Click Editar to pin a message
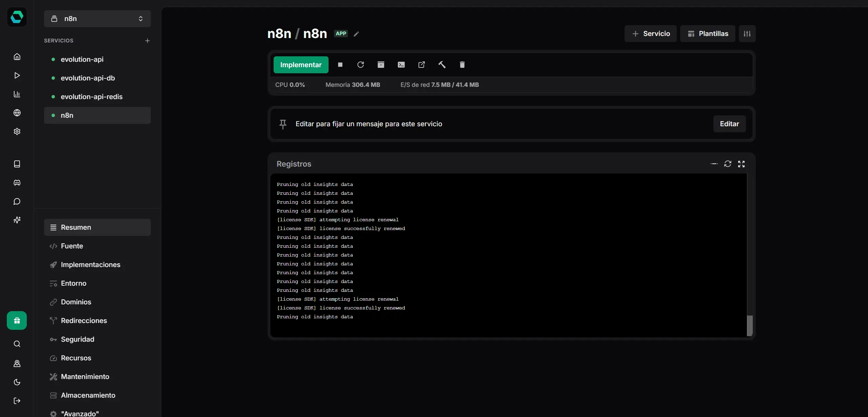The height and width of the screenshot is (417, 868). [729, 124]
